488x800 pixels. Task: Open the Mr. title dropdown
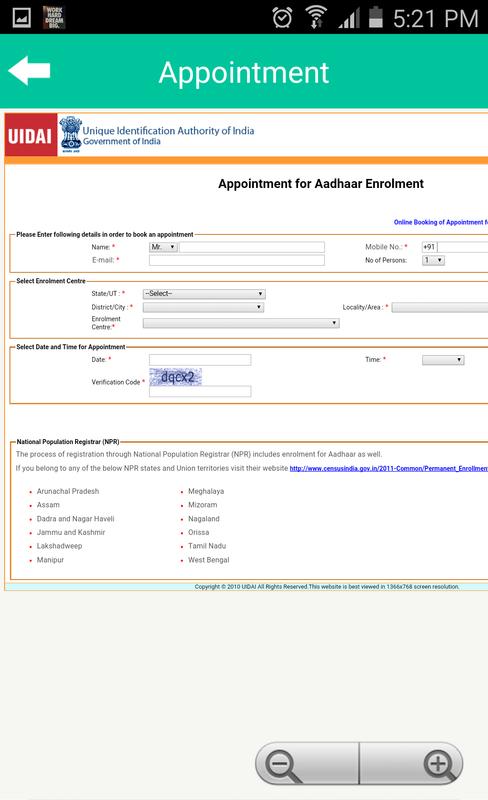[163, 247]
